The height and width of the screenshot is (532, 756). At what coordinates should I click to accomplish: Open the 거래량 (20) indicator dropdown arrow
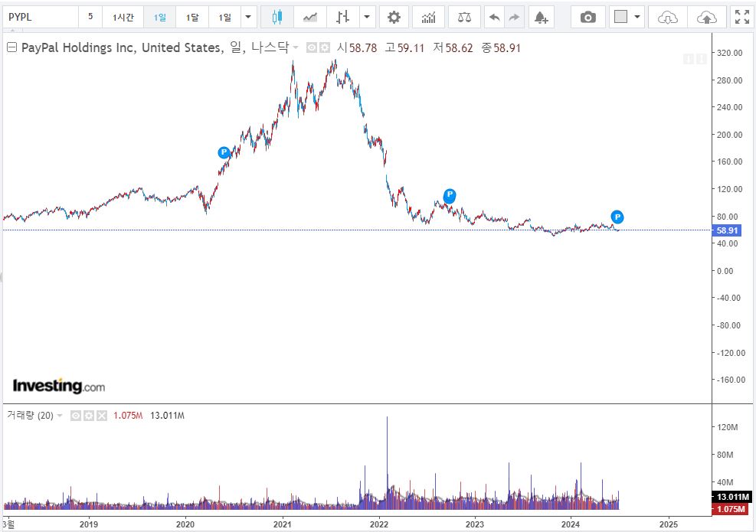[60, 416]
